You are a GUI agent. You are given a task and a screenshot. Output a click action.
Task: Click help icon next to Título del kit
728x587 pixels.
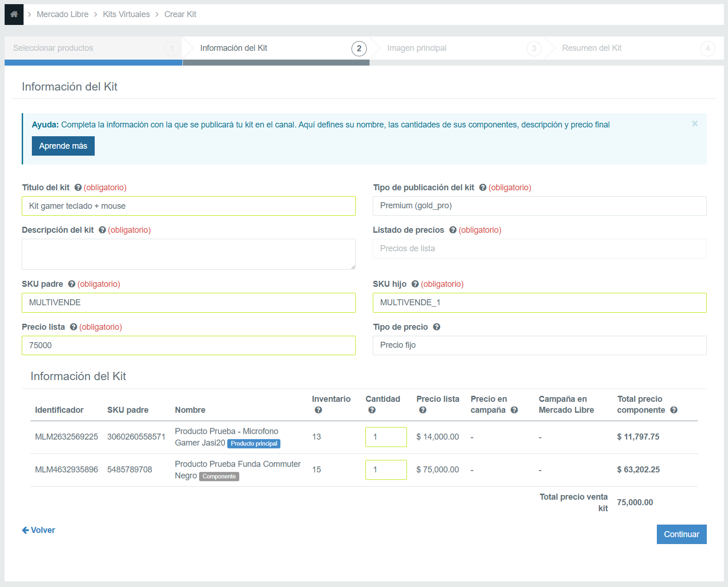click(x=78, y=188)
